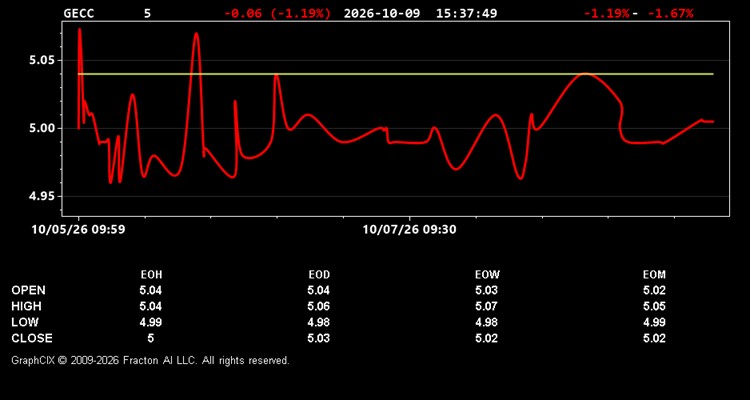Click the 10/05/26 09:59 axis label
Screen dimensions: 750x400
point(78,230)
